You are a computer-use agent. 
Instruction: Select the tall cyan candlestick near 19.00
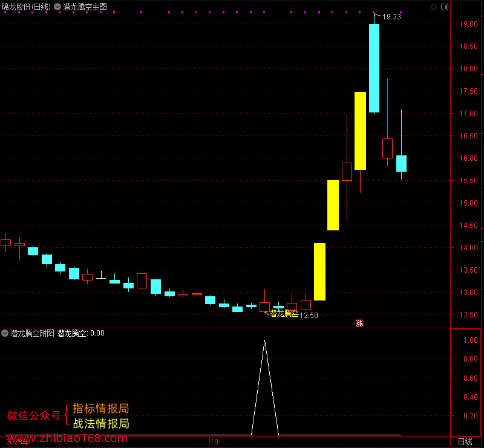click(x=374, y=68)
